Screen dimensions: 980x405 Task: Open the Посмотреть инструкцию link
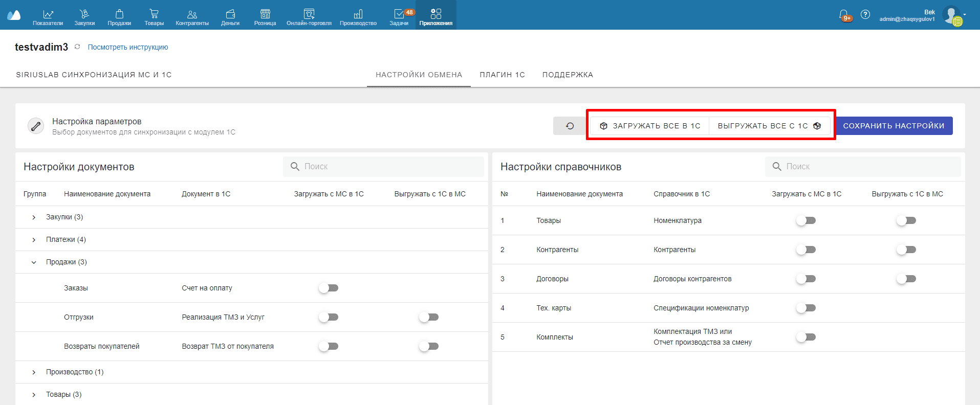tap(128, 47)
